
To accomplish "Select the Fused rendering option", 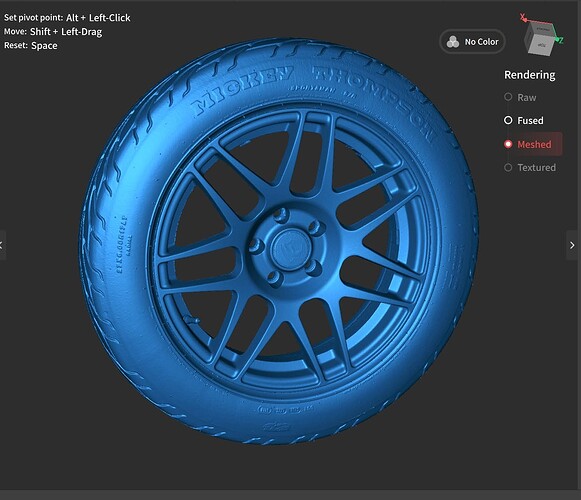I will [x=524, y=120].
